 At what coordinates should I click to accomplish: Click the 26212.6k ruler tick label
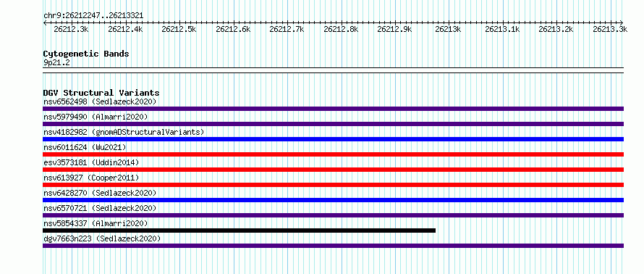click(x=233, y=29)
